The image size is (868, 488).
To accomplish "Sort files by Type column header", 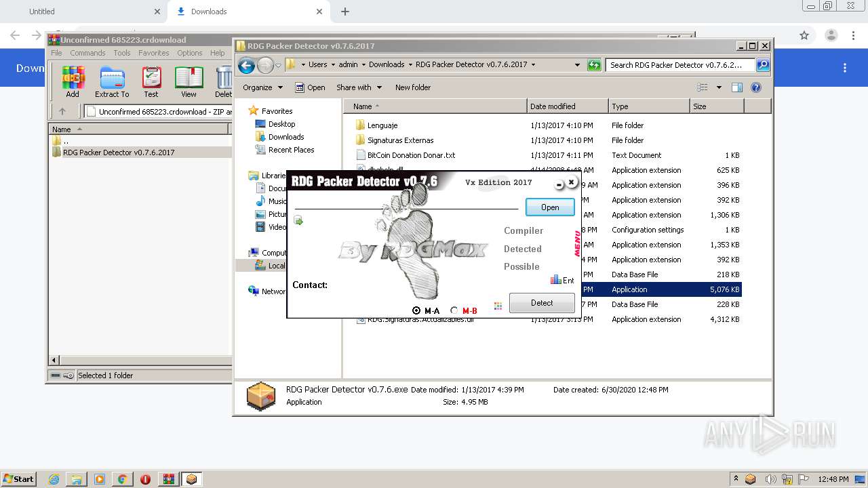I will click(x=649, y=106).
